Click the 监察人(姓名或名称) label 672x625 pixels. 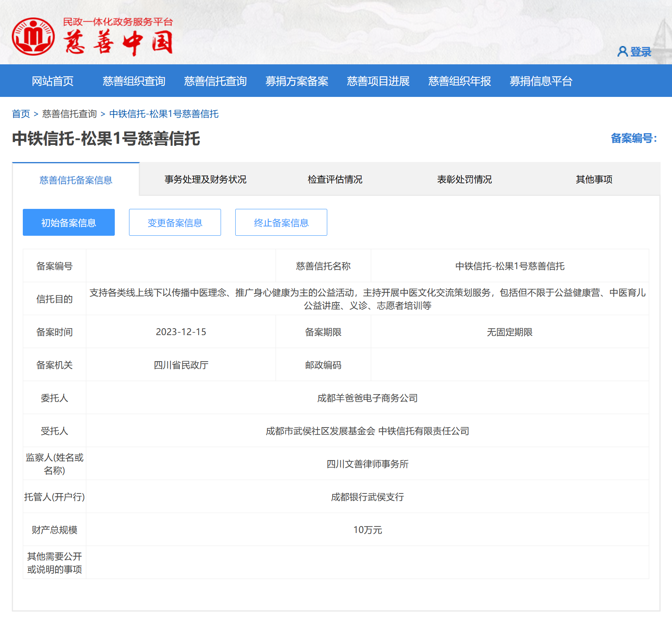(55, 464)
